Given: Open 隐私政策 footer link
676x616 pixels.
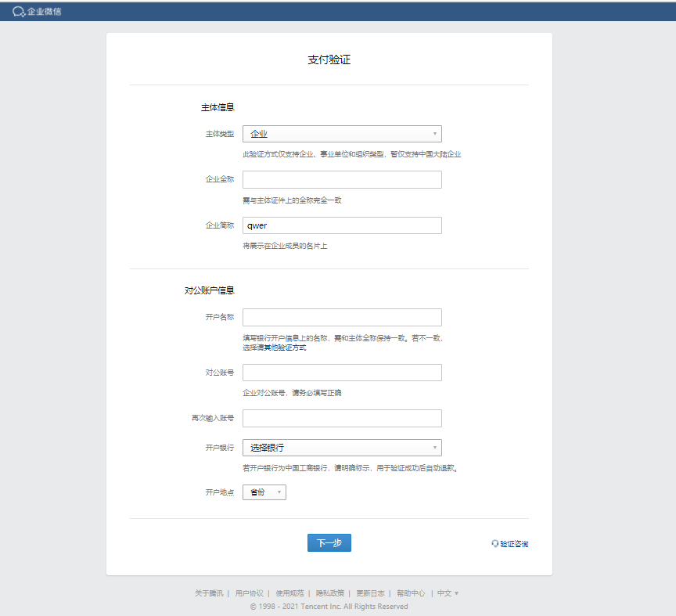Looking at the screenshot, I should 330,593.
